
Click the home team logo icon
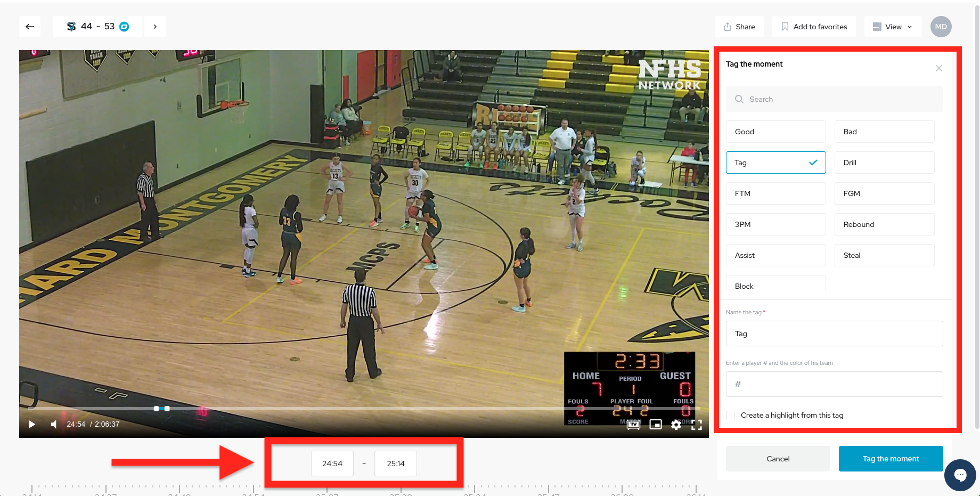tap(71, 27)
